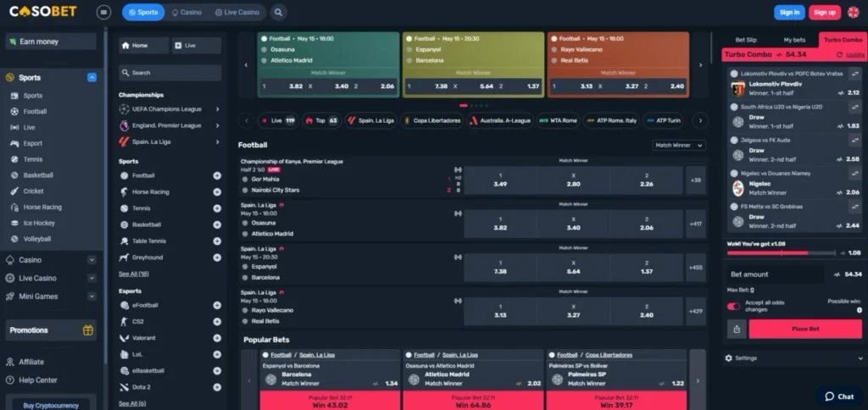868x410 pixels.
Task: Expand the Live Casino sidebar section
Action: point(92,279)
